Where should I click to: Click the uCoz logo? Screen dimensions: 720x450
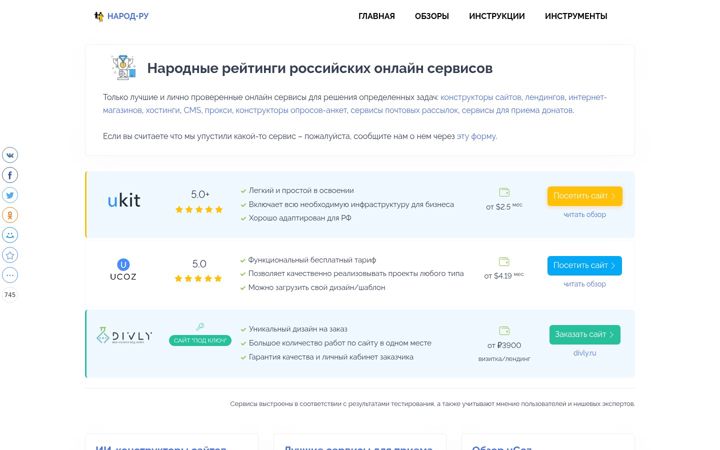click(123, 270)
